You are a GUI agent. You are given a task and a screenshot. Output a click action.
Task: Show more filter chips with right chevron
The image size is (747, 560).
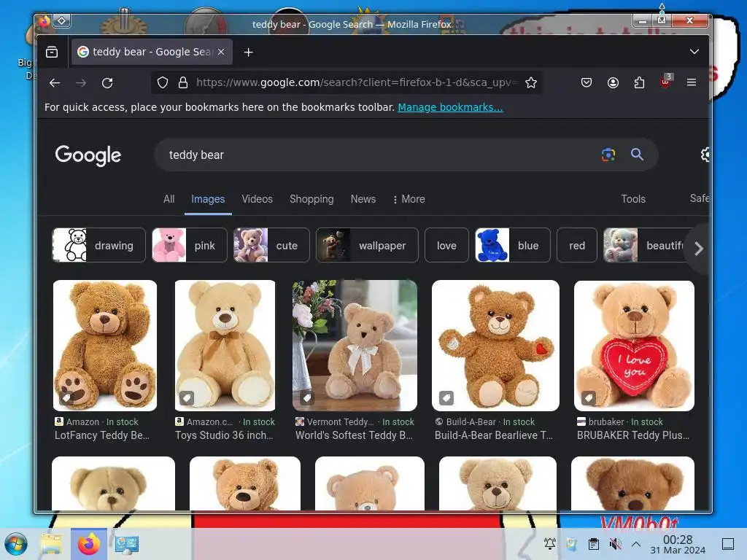698,248
